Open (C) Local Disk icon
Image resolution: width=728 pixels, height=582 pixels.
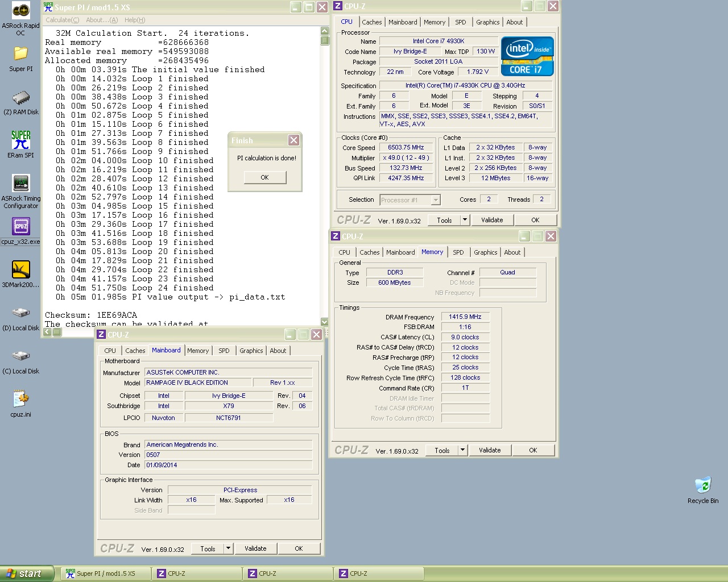20,356
